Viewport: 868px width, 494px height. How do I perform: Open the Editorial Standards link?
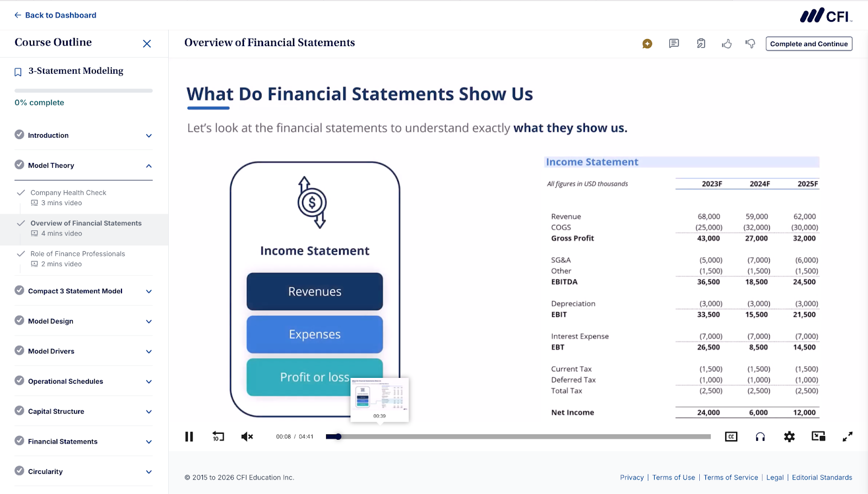[822, 478]
